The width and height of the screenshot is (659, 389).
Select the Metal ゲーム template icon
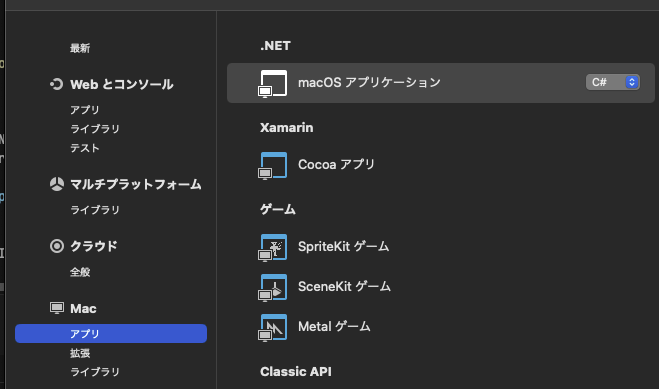click(x=273, y=328)
